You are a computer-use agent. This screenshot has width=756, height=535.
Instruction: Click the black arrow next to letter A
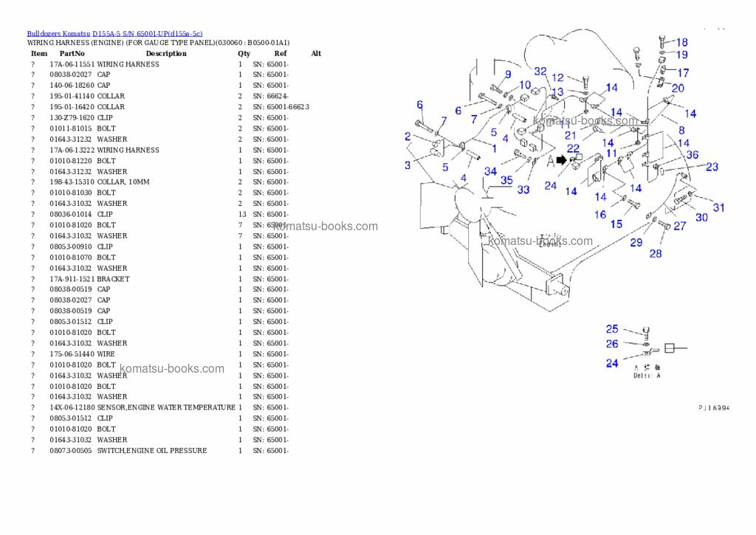(561, 159)
